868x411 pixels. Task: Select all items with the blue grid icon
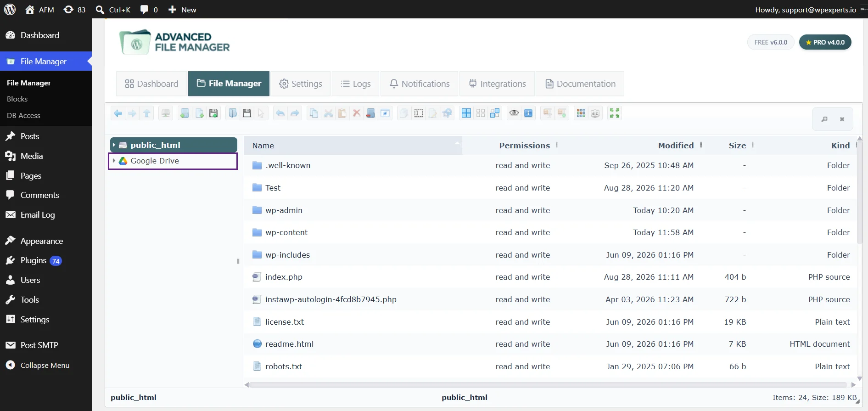tap(466, 113)
